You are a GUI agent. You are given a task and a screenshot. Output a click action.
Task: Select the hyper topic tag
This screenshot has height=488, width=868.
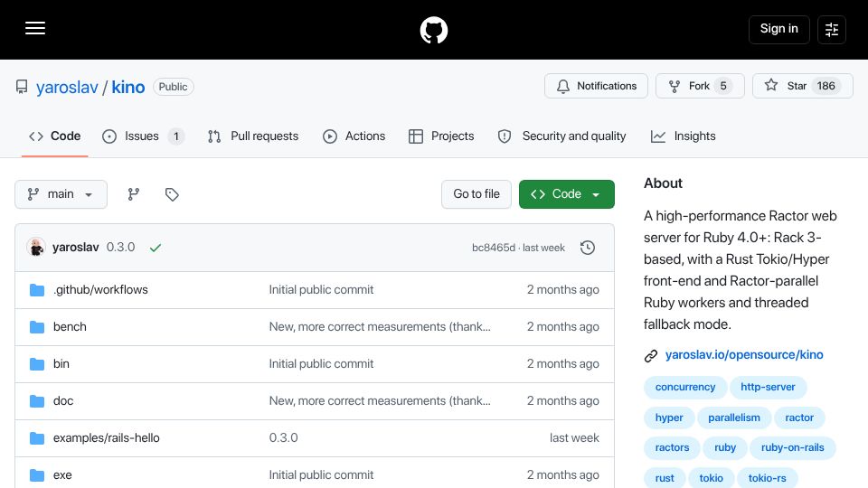point(669,418)
